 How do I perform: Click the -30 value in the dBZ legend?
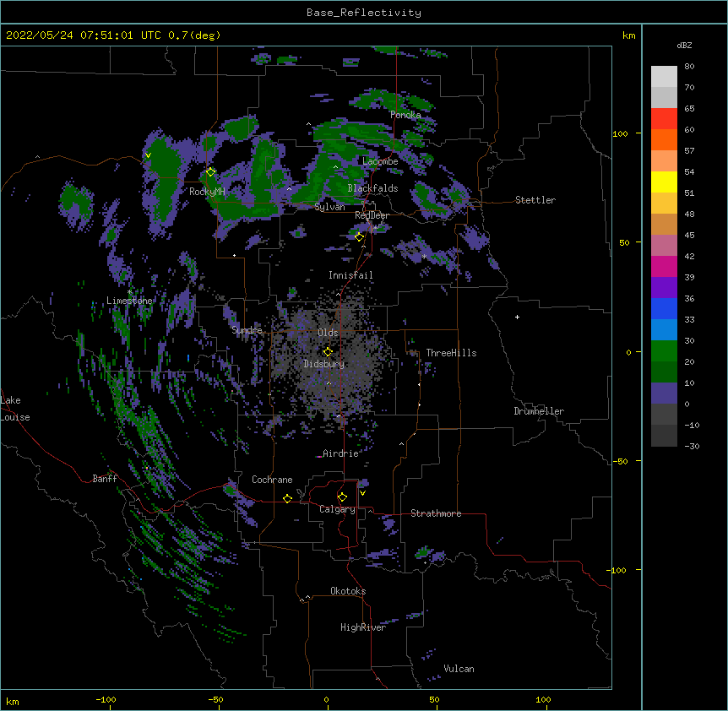[x=692, y=446]
